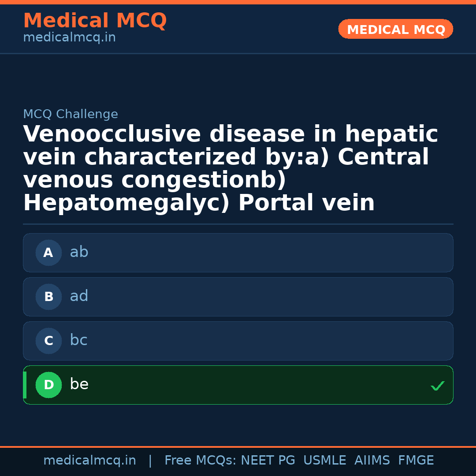Select answer text 'ad'

[79, 296]
